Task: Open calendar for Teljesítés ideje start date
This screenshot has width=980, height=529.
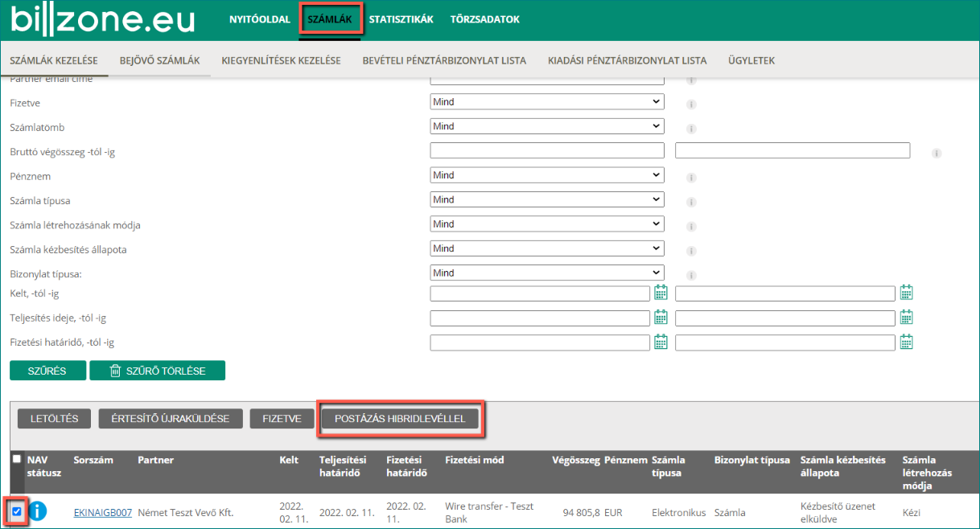Action: tap(661, 318)
